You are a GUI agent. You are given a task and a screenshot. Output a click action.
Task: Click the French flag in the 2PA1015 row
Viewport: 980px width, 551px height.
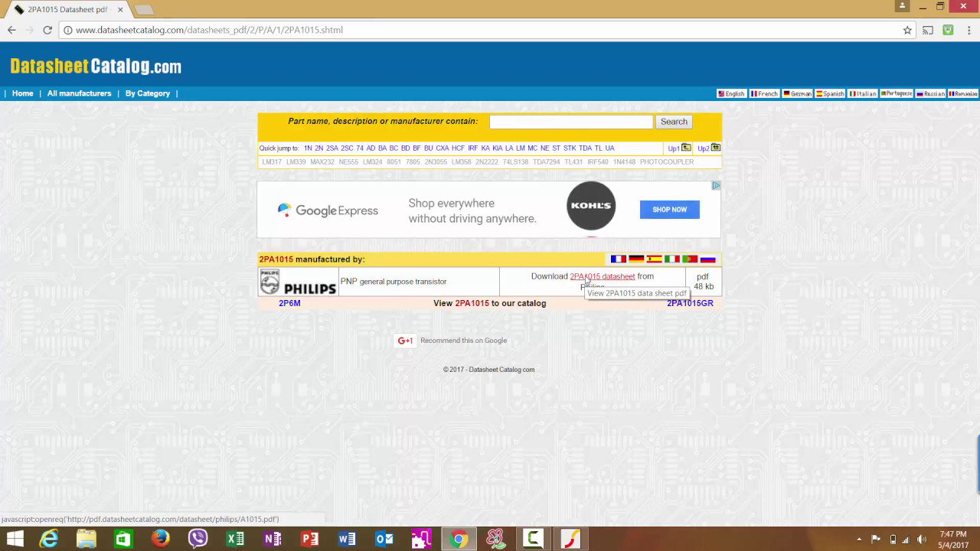click(x=618, y=259)
